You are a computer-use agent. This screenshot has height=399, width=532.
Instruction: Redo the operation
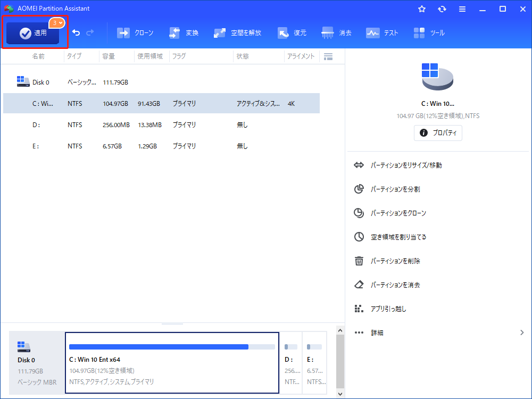90,32
